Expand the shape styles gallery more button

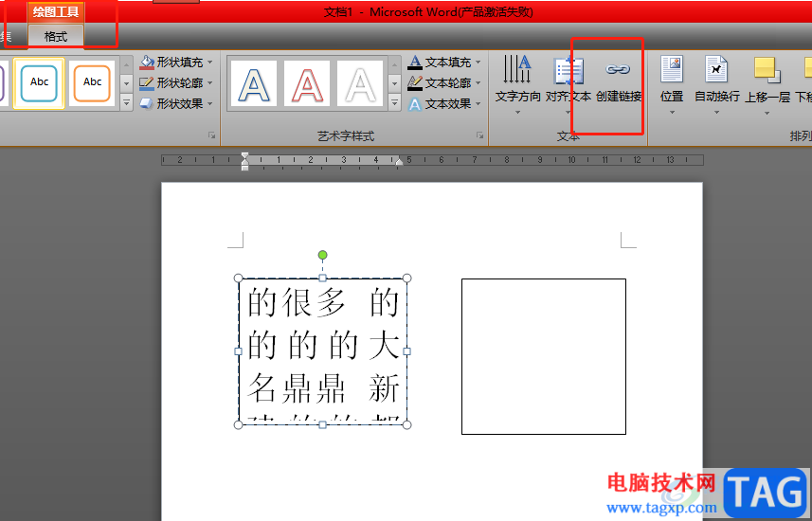126,102
